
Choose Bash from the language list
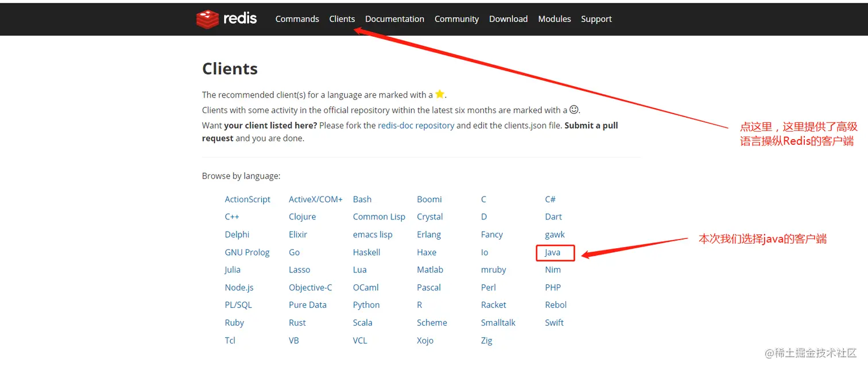(x=362, y=199)
